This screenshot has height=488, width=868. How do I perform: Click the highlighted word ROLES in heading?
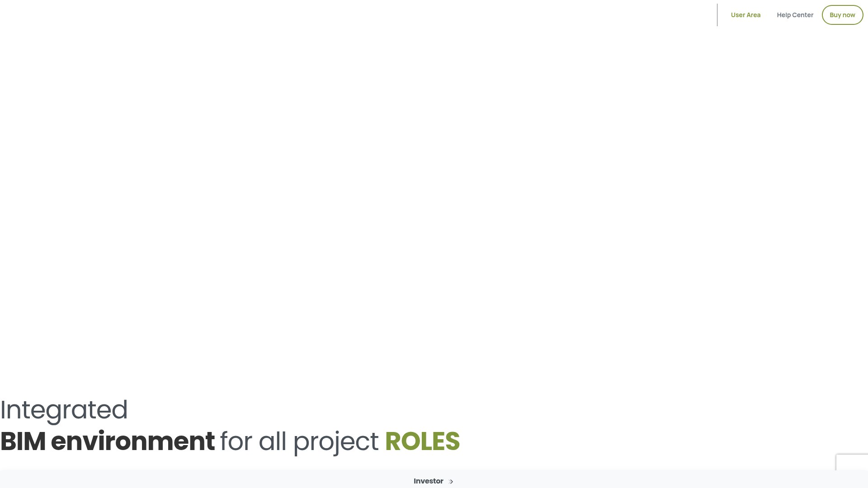point(422,441)
